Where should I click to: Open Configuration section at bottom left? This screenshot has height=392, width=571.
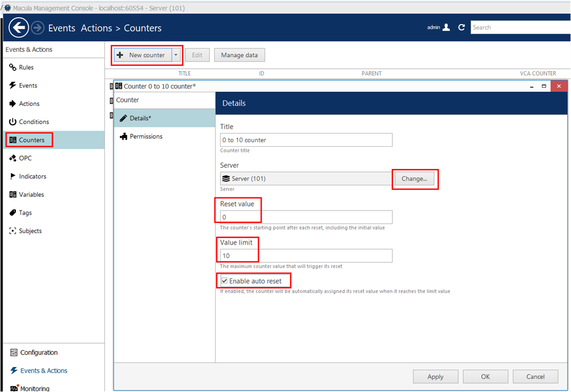pos(39,353)
